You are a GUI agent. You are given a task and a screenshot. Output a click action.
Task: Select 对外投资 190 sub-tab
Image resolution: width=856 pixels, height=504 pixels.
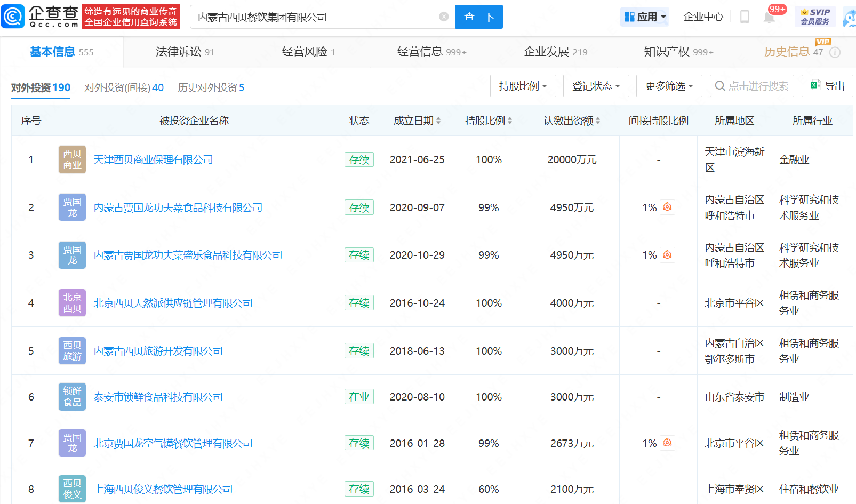41,87
